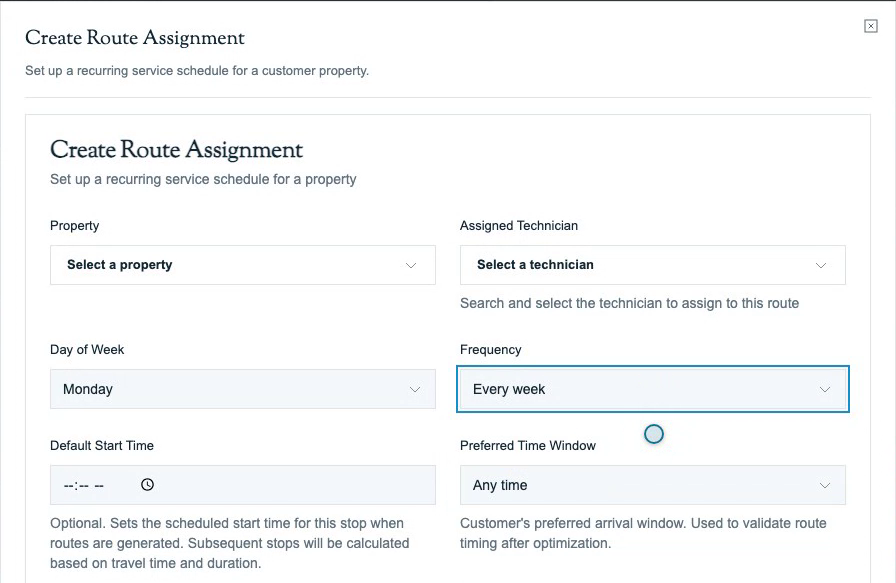Image resolution: width=896 pixels, height=583 pixels.
Task: Click the Default Start Time label
Action: (x=102, y=446)
